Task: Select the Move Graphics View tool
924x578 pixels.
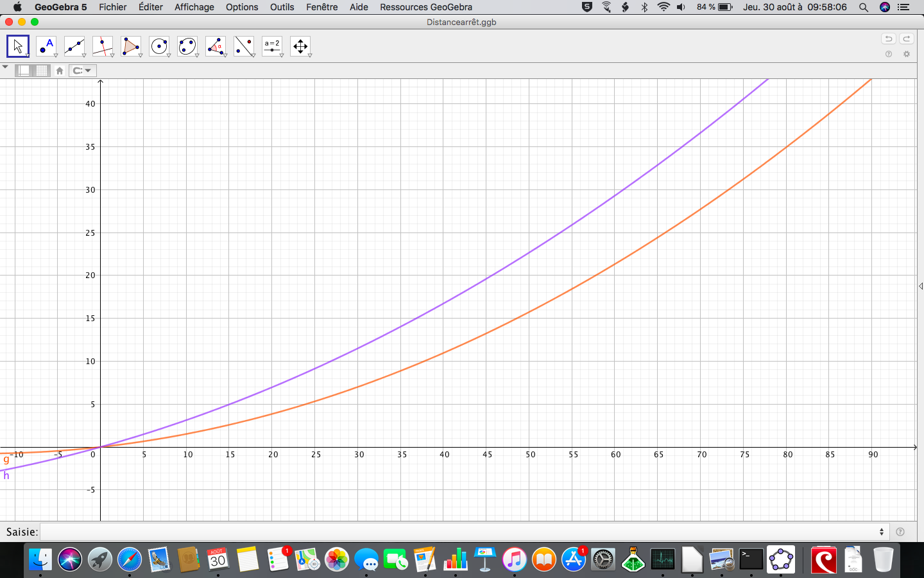Action: pos(300,46)
